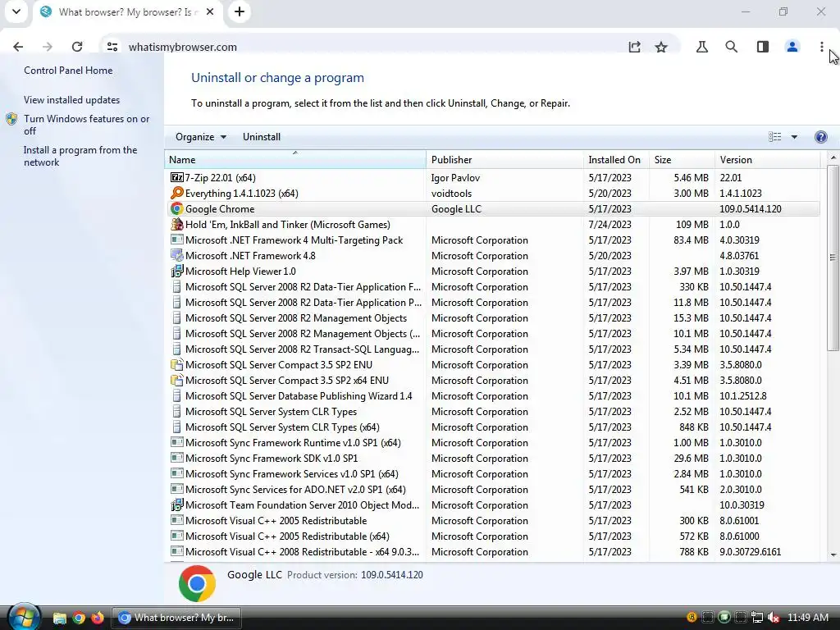Open Turn Windows features on or off
Image resolution: width=840 pixels, height=630 pixels.
(86, 125)
